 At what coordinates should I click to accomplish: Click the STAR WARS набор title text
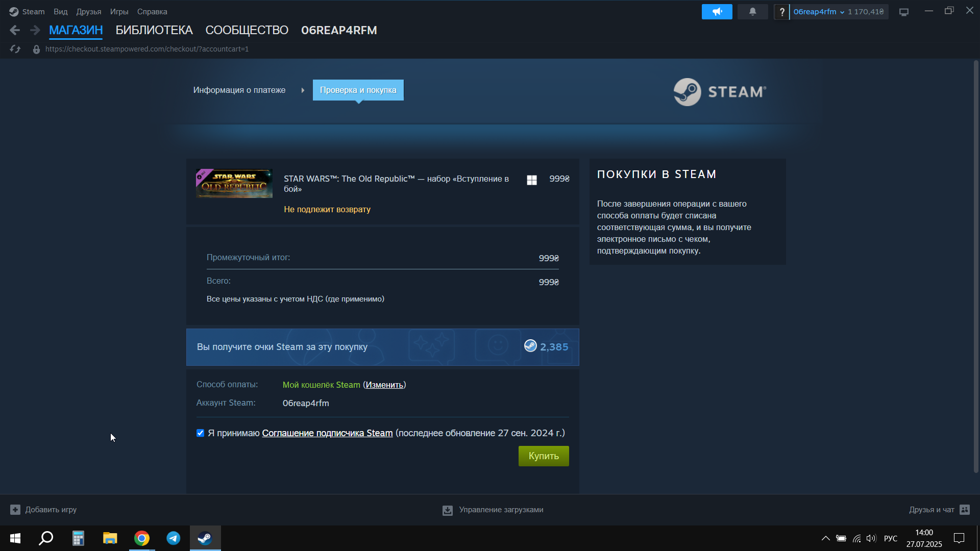397,184
